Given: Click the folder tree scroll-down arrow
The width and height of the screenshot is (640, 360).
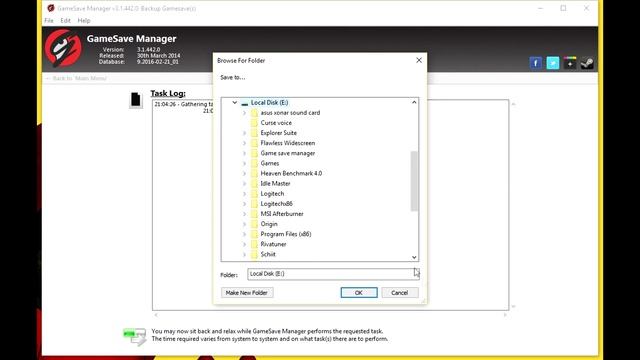Looking at the screenshot, I should point(414,257).
